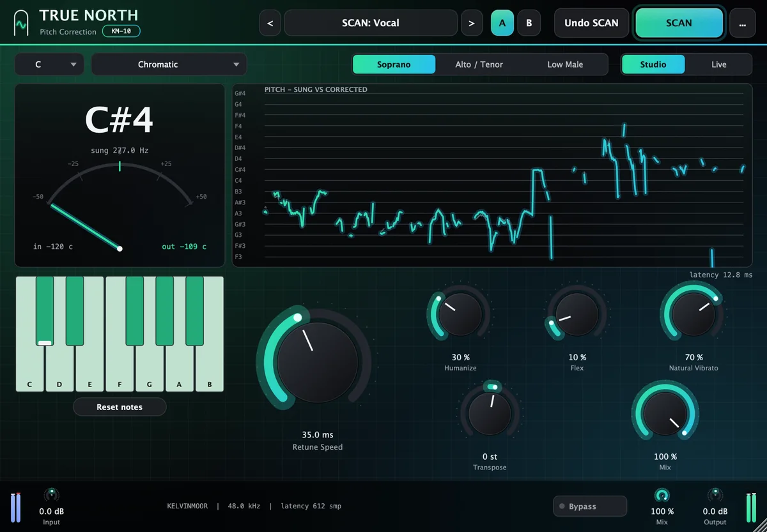Viewport: 767px width, 532px height.
Task: Click the sung 277.0 Hz readout
Action: [120, 151]
